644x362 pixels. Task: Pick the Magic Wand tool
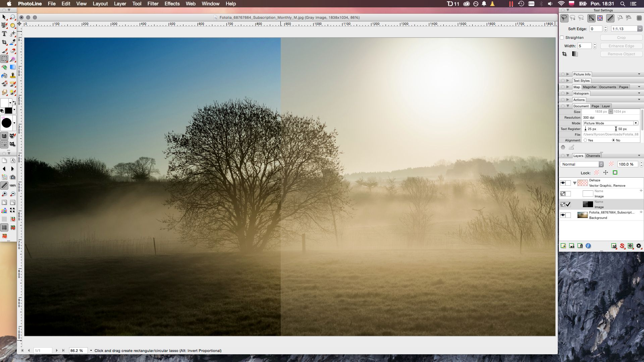[13, 59]
